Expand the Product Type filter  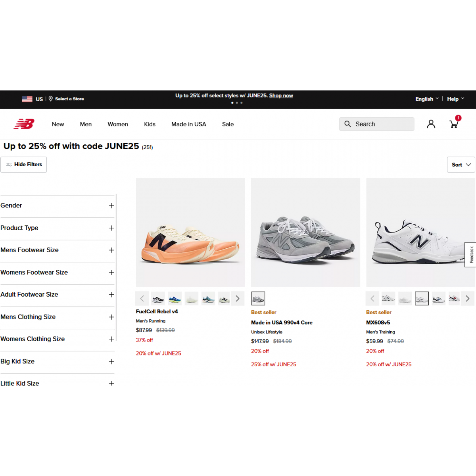point(58,228)
